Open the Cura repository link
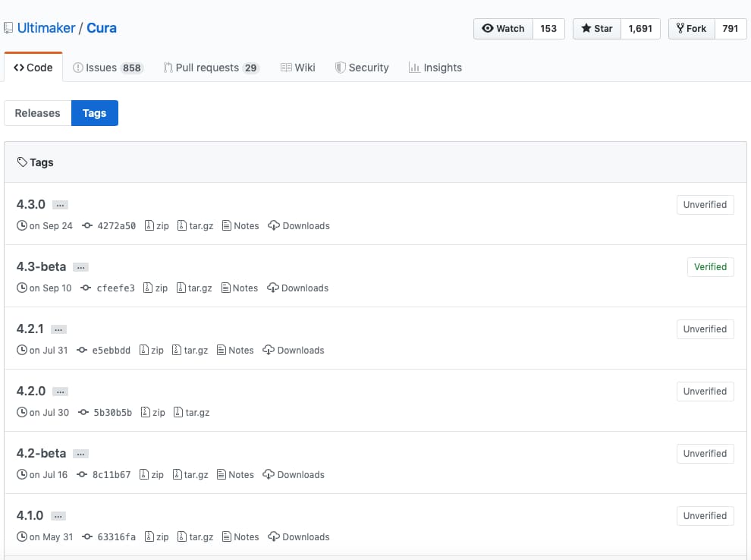 click(x=102, y=28)
